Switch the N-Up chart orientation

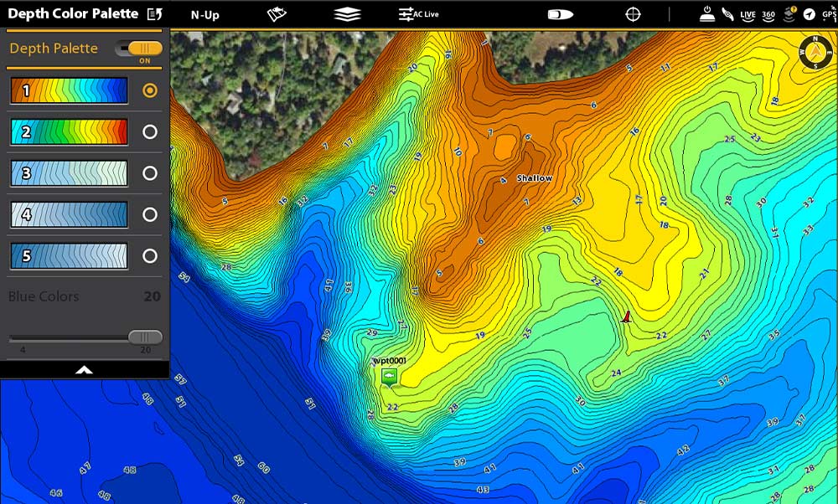coord(205,15)
